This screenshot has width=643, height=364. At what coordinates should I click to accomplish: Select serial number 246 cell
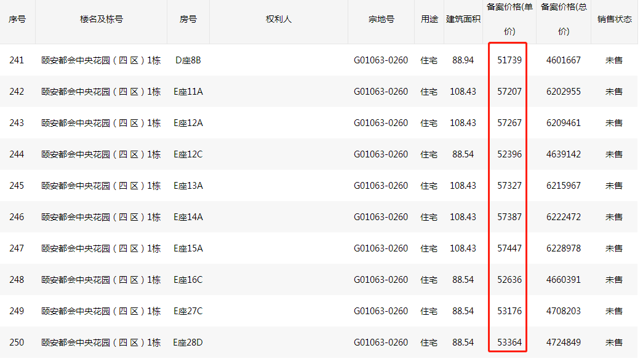(x=17, y=217)
